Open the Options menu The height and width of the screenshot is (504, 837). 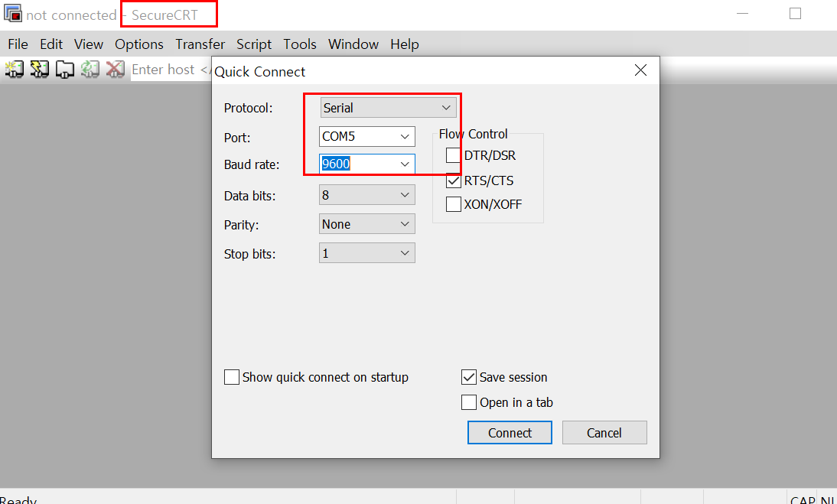pos(138,44)
